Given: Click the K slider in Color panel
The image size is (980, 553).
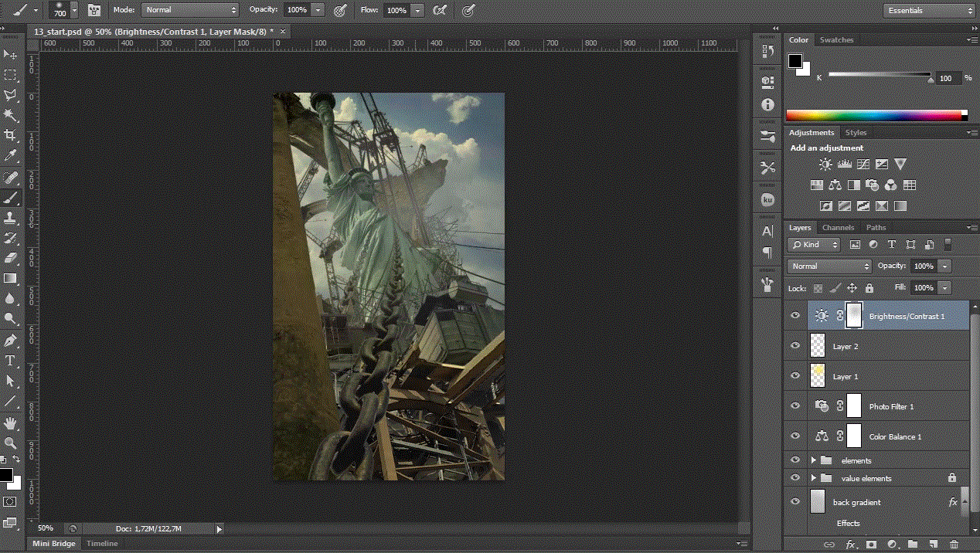Looking at the screenshot, I should point(880,76).
